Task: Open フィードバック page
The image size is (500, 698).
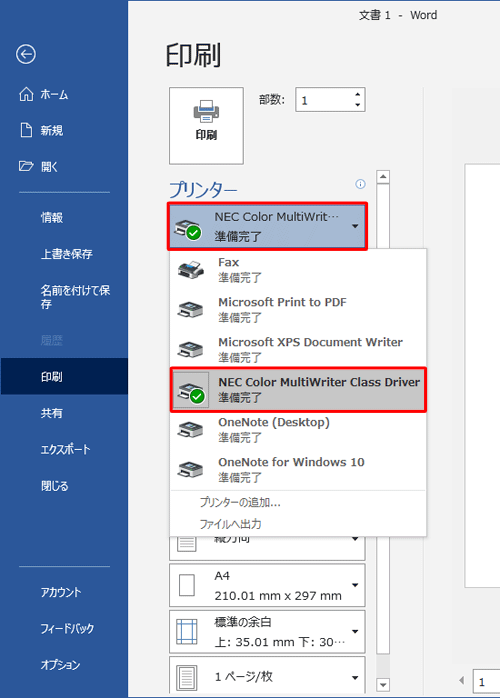Action: 67,629
